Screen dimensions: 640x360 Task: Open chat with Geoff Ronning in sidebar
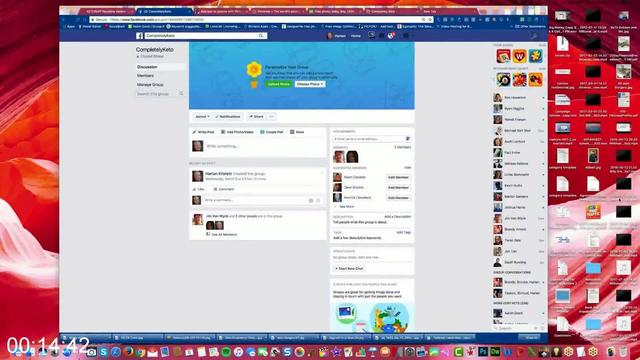pyautogui.click(x=519, y=262)
